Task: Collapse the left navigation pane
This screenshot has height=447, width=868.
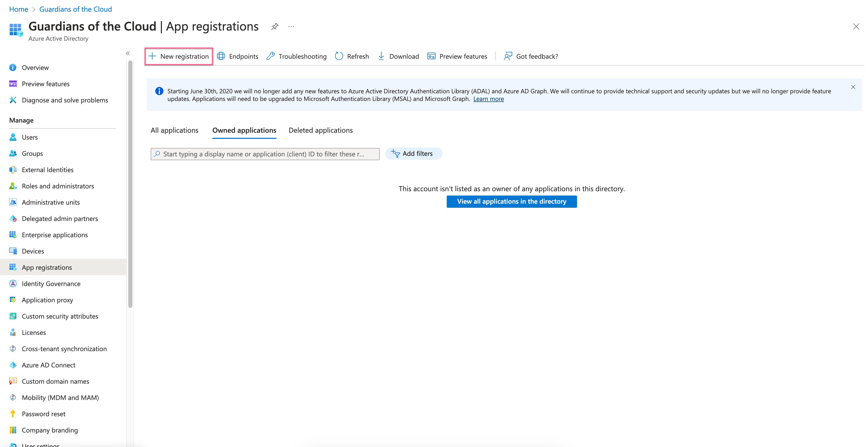Action: tap(128, 53)
